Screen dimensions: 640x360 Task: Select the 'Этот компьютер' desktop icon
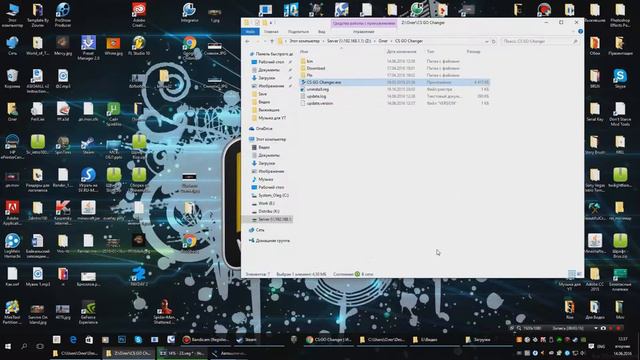point(12,15)
